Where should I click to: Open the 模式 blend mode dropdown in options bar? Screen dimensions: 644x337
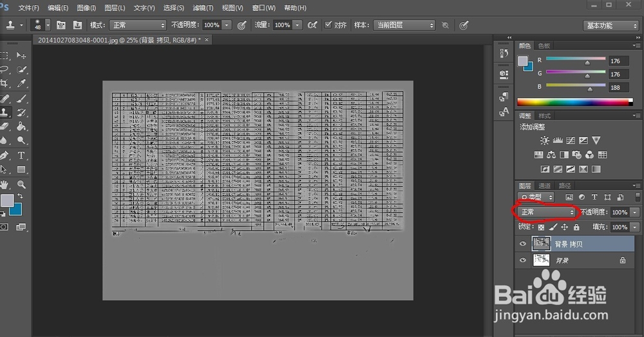(138, 25)
